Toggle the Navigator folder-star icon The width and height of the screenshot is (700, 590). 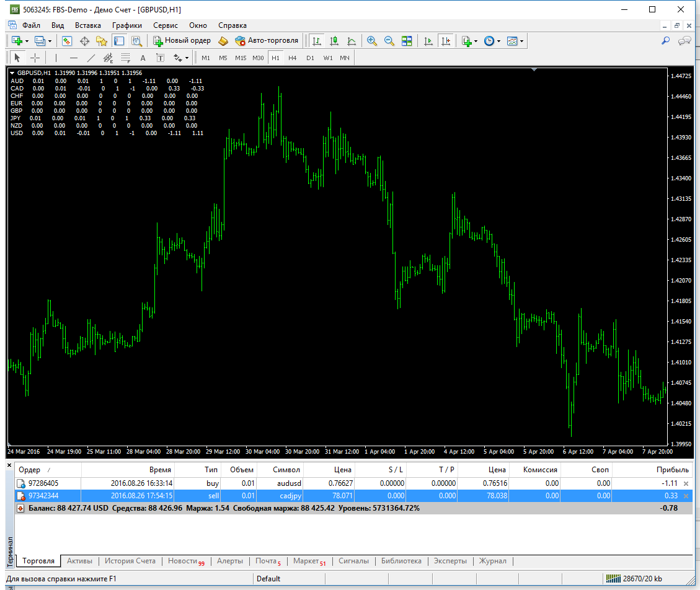(102, 41)
